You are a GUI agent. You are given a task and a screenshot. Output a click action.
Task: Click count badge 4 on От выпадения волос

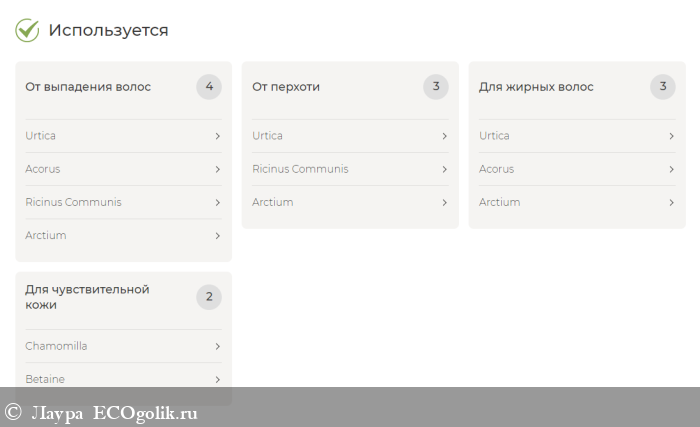pos(209,87)
